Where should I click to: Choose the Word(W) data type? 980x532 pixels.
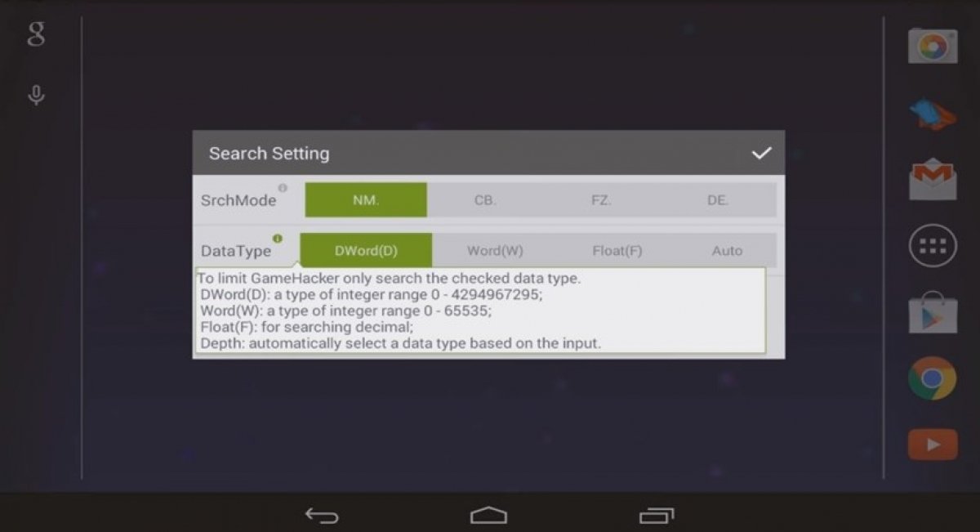pyautogui.click(x=495, y=250)
